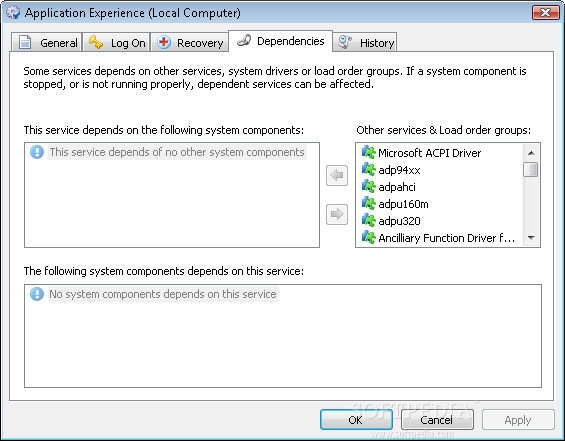Select adpu320 in the services list
The image size is (565, 441).
coord(399,221)
